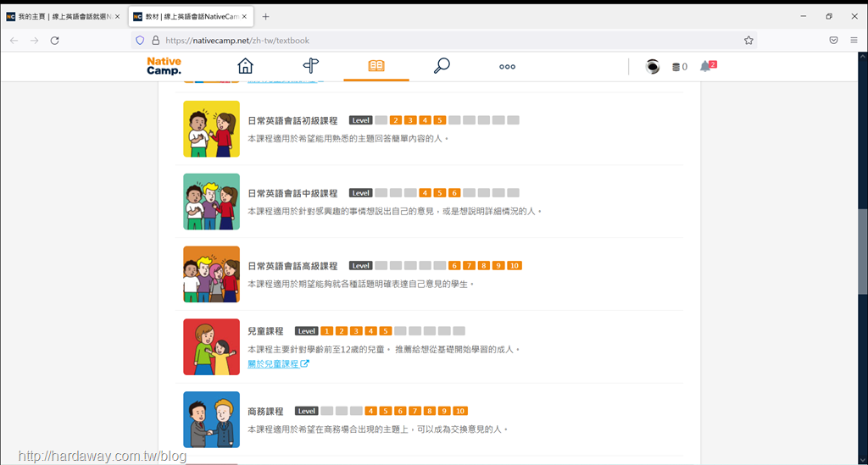Open the signpost navigation icon
The width and height of the screenshot is (868, 465).
pos(311,66)
